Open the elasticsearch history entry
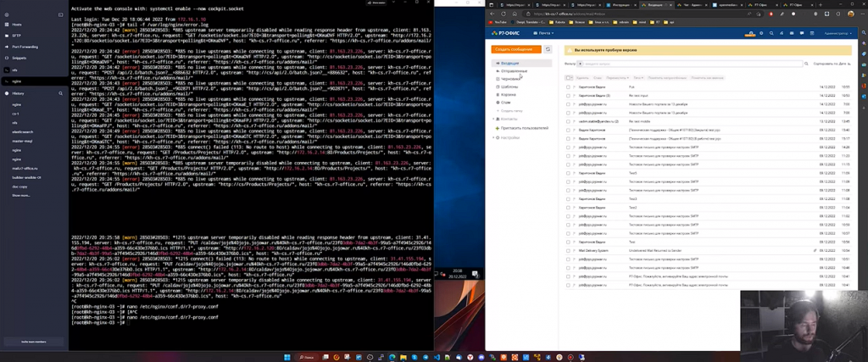The height and width of the screenshot is (362, 868). (x=23, y=131)
